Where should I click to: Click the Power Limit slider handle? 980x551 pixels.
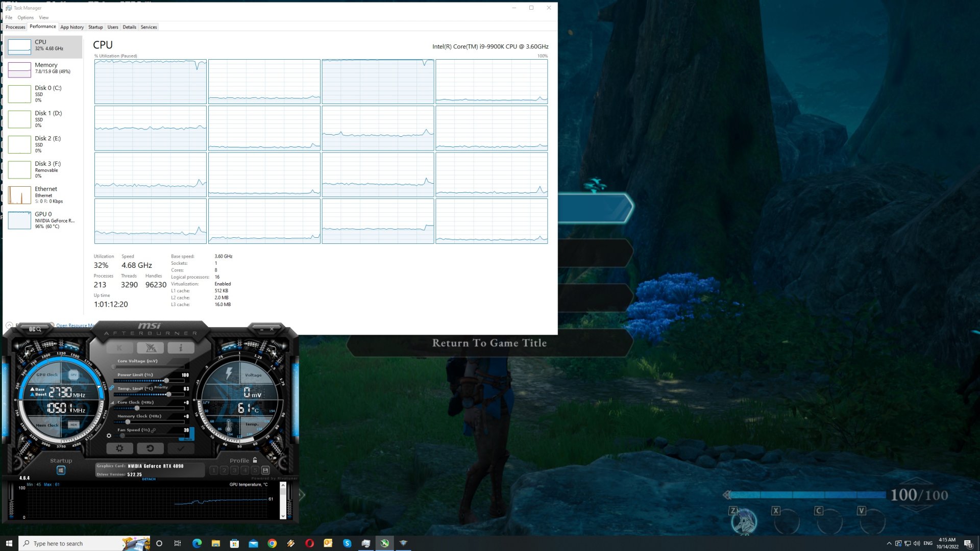(166, 381)
